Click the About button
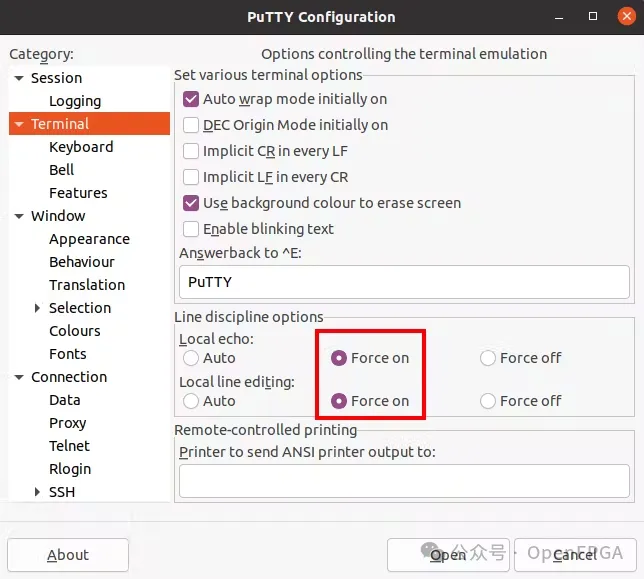 coord(68,555)
